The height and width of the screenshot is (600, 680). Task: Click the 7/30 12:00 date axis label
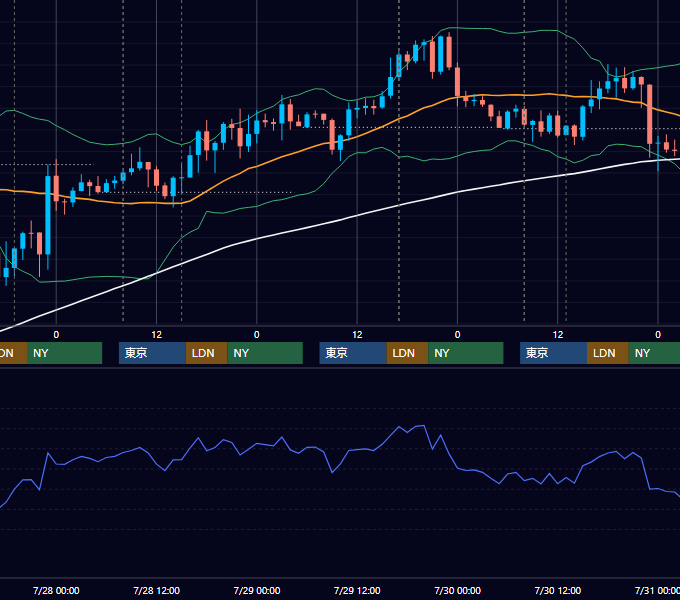(558, 590)
